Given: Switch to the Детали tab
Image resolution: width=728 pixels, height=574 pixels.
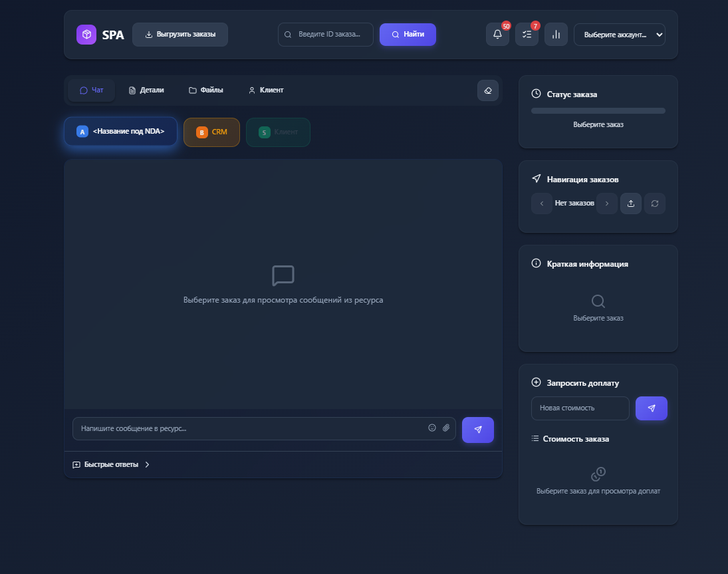Looking at the screenshot, I should (146, 90).
